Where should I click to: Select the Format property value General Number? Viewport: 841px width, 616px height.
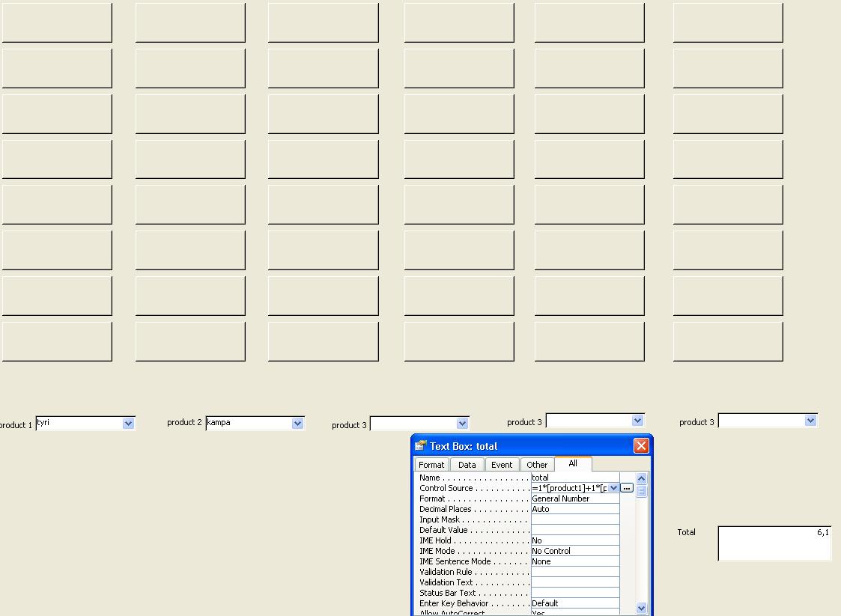574,498
